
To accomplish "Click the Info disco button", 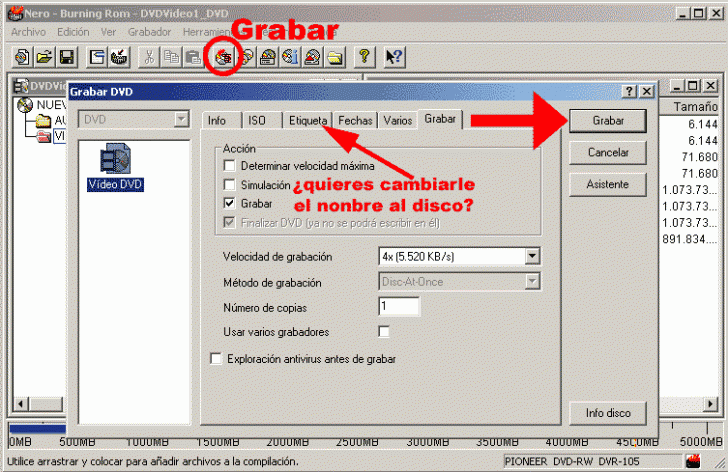I will tap(607, 413).
